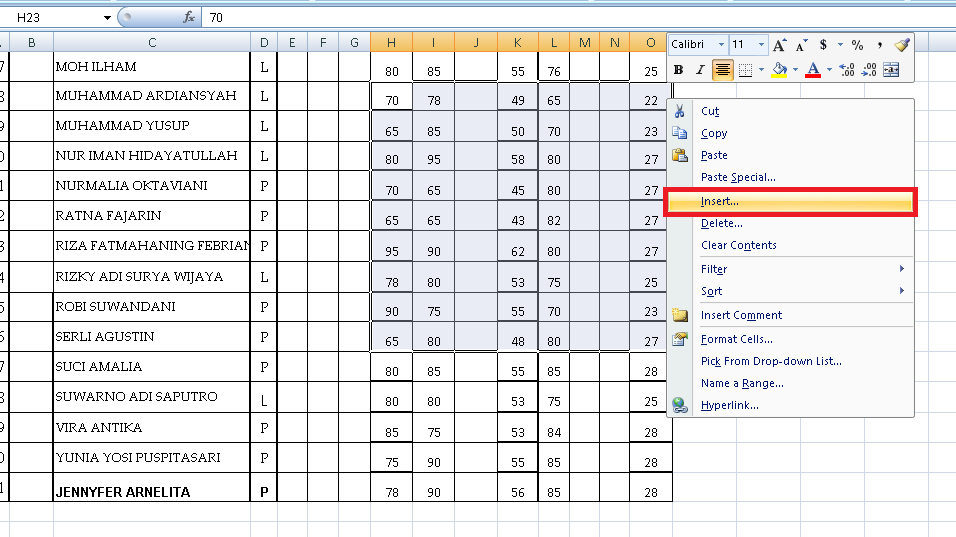Image resolution: width=956 pixels, height=537 pixels.
Task: Open the font size 11 dropdown
Action: tap(761, 44)
